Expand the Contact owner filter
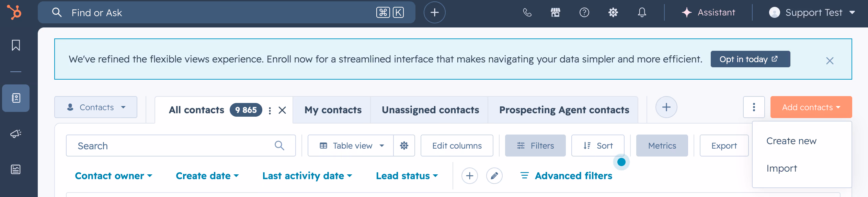This screenshot has width=868, height=197. pyautogui.click(x=113, y=176)
